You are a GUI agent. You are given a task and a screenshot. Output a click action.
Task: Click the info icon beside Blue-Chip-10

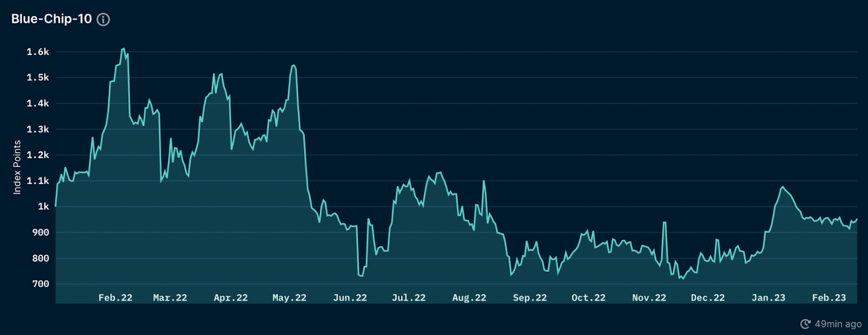(103, 20)
